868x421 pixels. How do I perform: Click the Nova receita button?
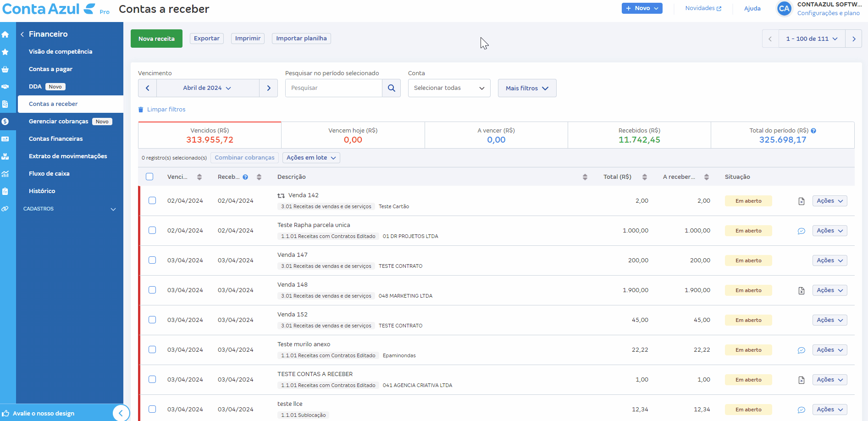[156, 39]
